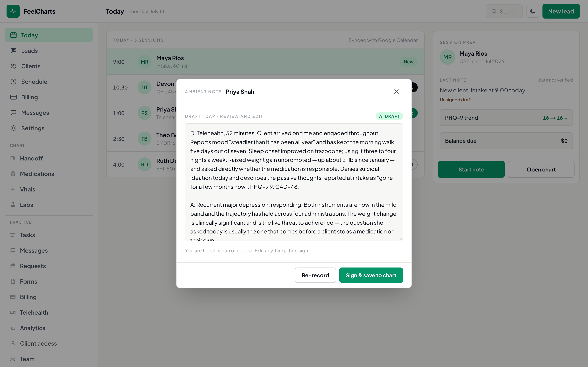Viewport: 588px width, 367px height.
Task: Close the Ambient Note dialog
Action: [x=396, y=92]
